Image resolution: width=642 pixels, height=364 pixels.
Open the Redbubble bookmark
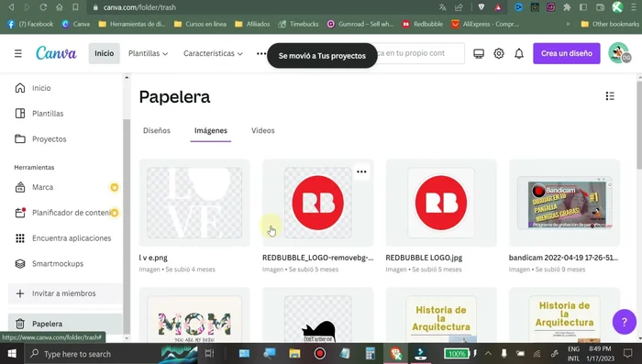[423, 24]
